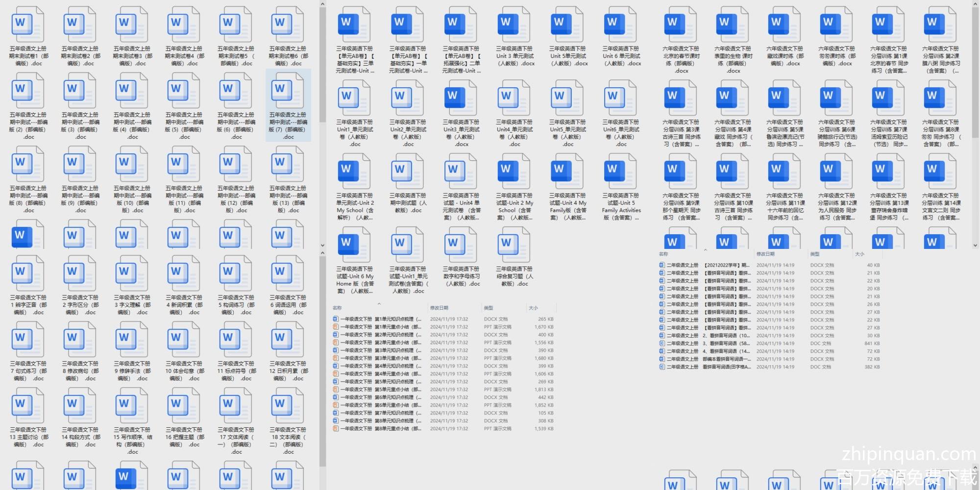Screen dimensions: 980x490
Task: Open 三年级语文下册 17 文体阅读(一) file
Action: click(236, 406)
